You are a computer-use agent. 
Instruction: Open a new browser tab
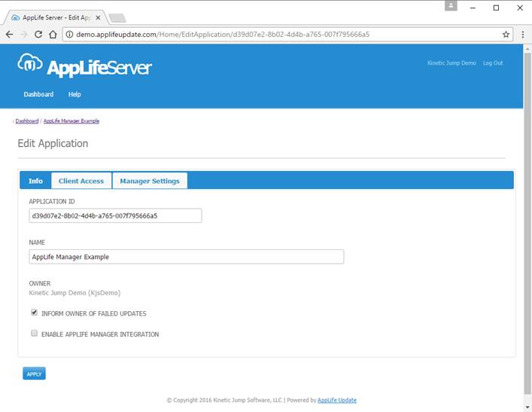[x=117, y=18]
